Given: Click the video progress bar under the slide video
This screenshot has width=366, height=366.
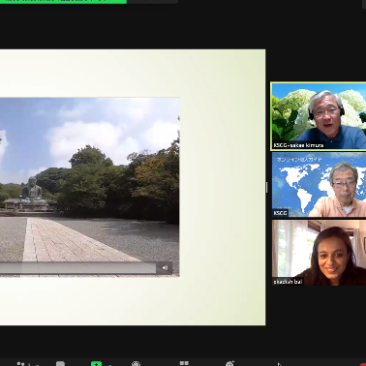Looking at the screenshot, I should click(x=78, y=268).
